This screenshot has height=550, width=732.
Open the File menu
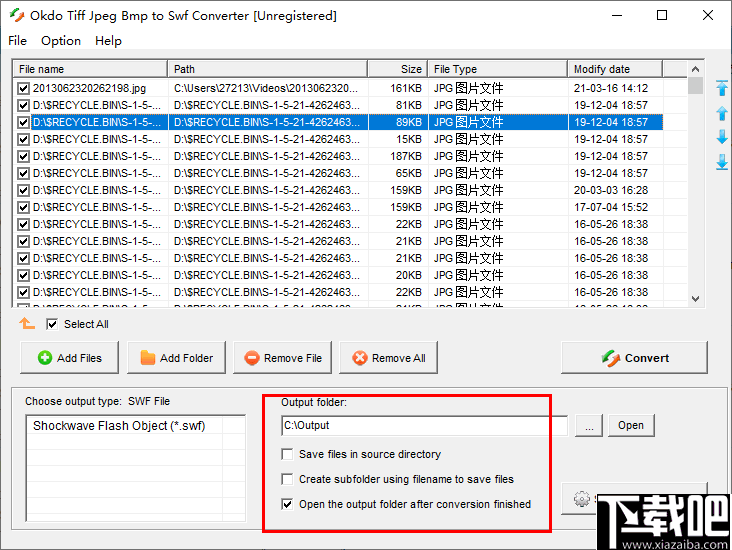[x=17, y=41]
